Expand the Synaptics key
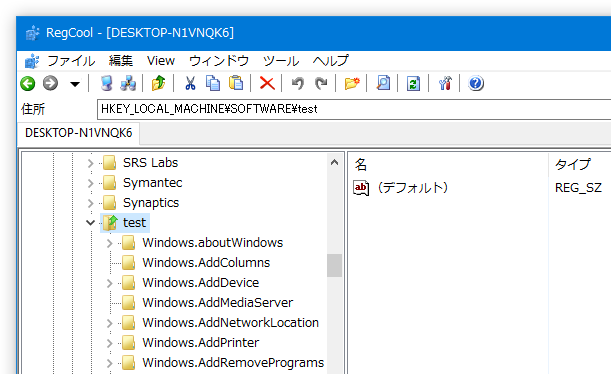The height and width of the screenshot is (374, 611). pos(90,203)
